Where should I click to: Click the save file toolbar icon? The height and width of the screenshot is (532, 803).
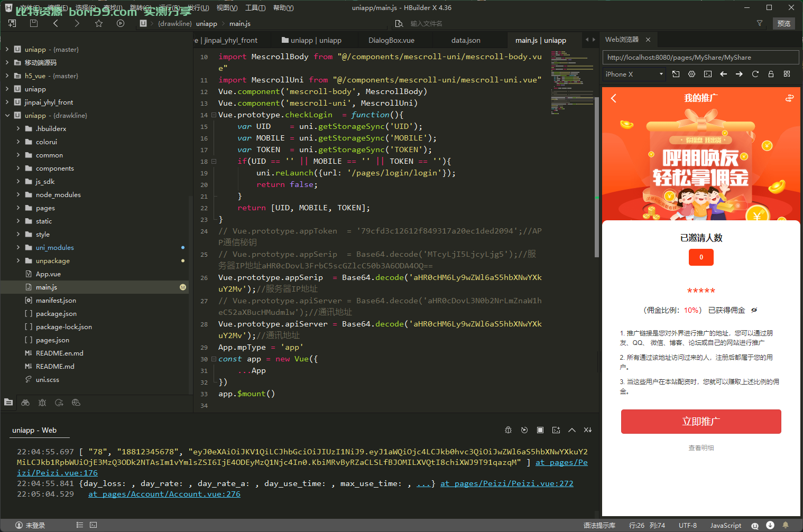(x=34, y=23)
